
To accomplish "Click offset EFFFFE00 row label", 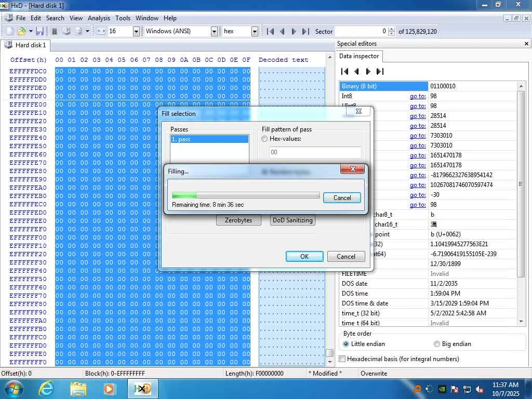I will [x=28, y=104].
